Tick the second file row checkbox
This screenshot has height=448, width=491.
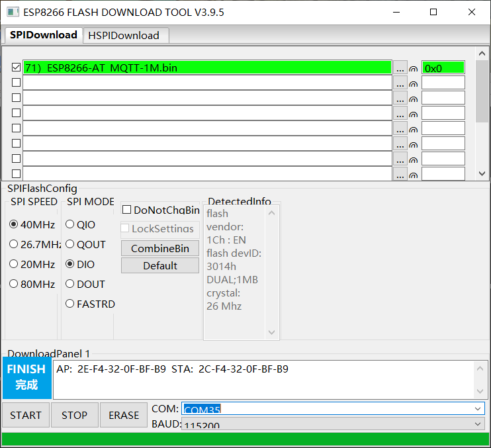(x=16, y=83)
